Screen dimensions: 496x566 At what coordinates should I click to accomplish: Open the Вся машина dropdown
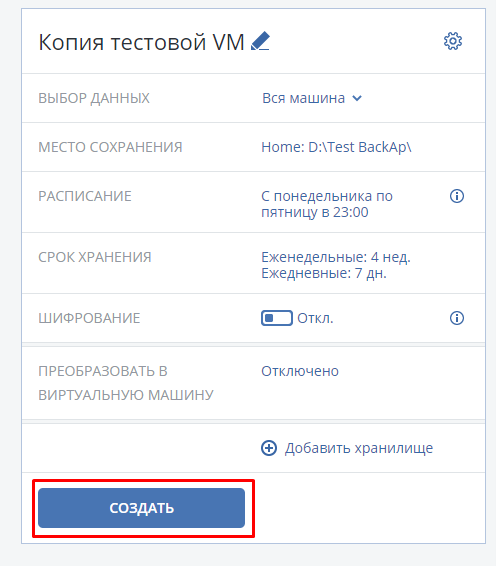tap(312, 98)
